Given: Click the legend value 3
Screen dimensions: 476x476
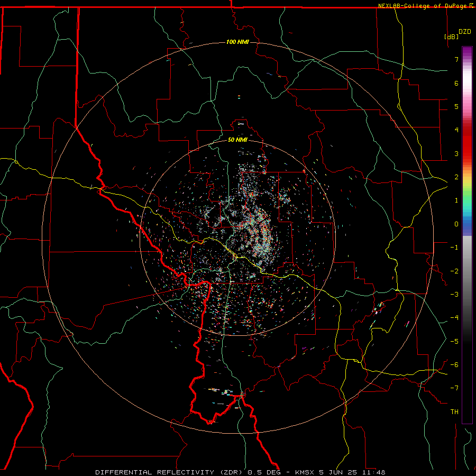Looking at the screenshot, I should [456, 153].
